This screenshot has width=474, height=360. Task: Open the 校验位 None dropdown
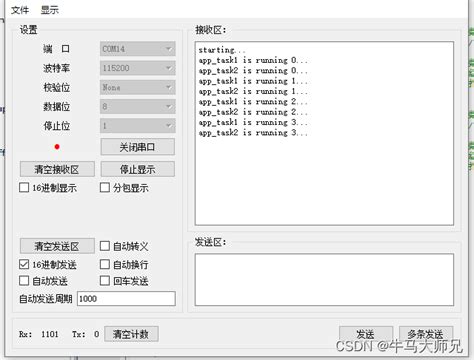[x=138, y=88]
